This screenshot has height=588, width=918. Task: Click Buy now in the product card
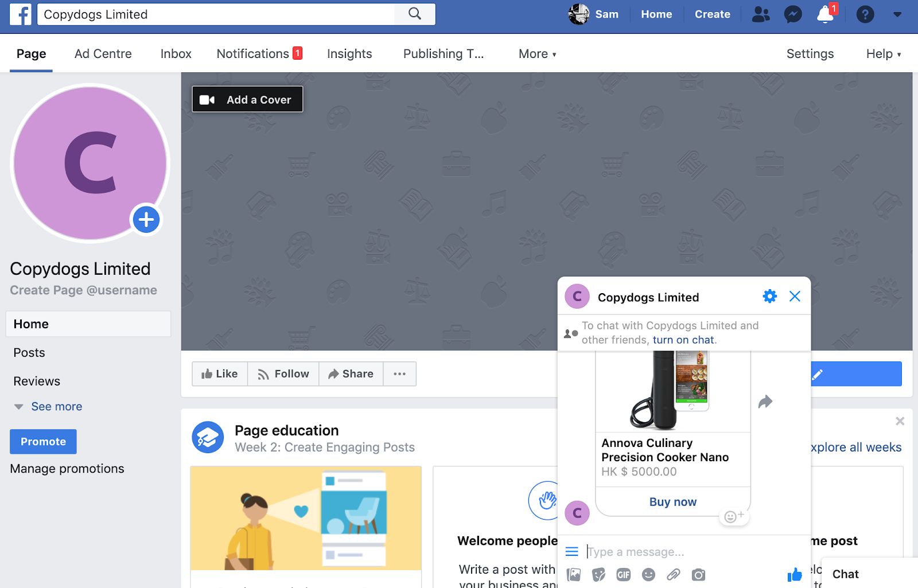coord(673,502)
